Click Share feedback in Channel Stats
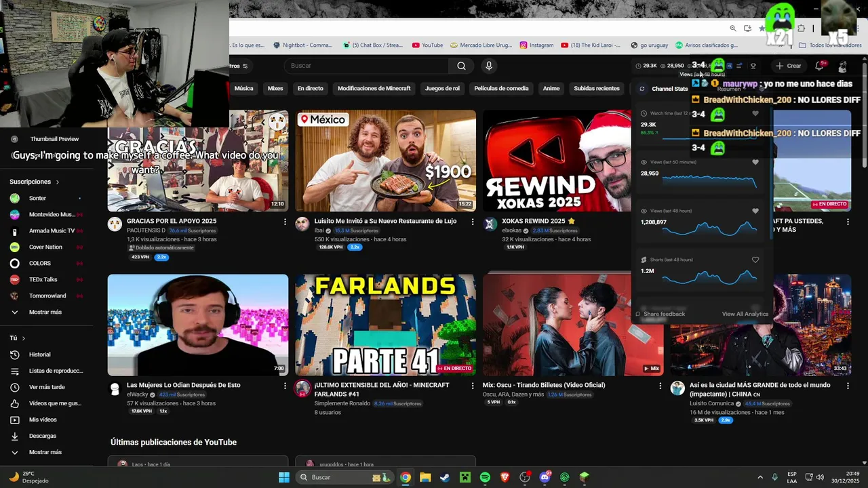868x488 pixels. (660, 314)
